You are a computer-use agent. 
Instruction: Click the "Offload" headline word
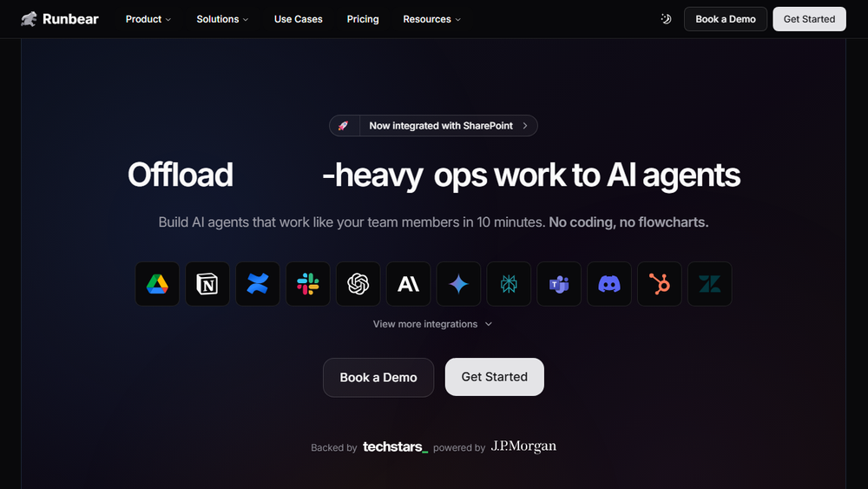pyautogui.click(x=180, y=175)
